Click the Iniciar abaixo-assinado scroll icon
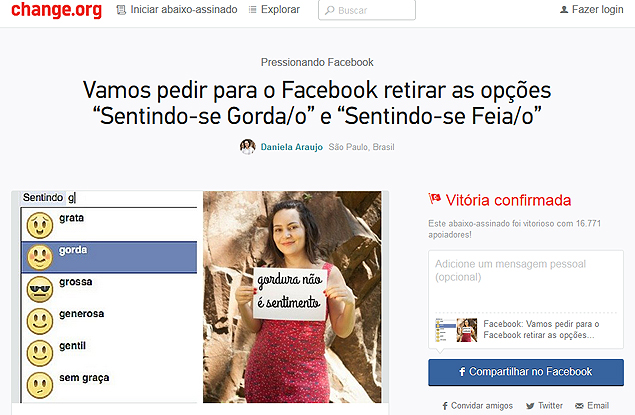 121,10
